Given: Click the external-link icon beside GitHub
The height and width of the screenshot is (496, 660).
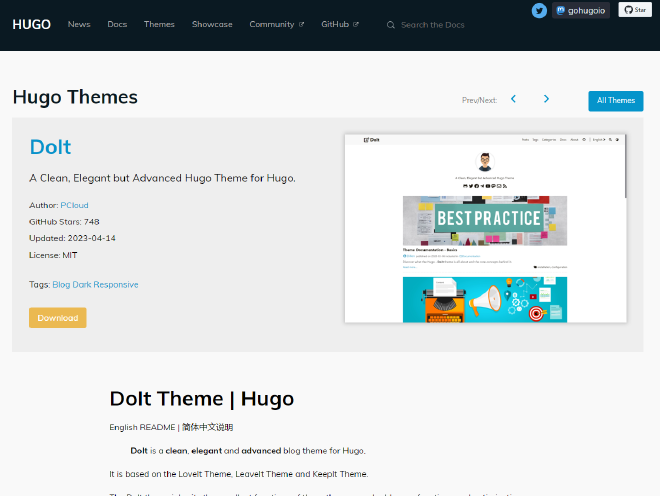Looking at the screenshot, I should click(356, 24).
